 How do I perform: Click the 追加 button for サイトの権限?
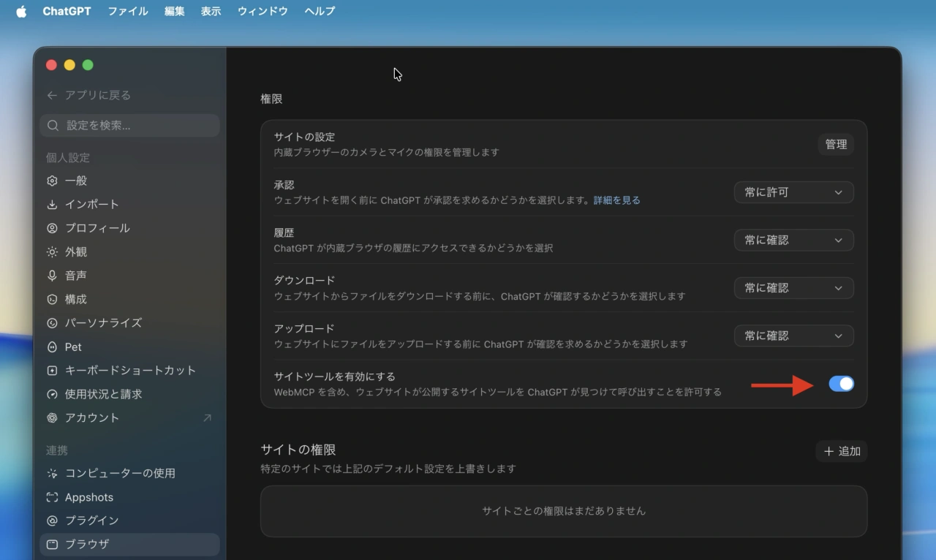click(842, 451)
